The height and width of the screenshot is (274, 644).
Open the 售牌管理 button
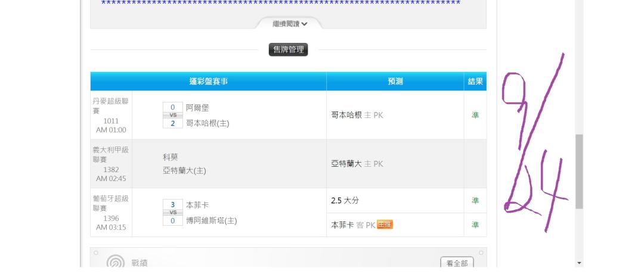click(x=289, y=49)
